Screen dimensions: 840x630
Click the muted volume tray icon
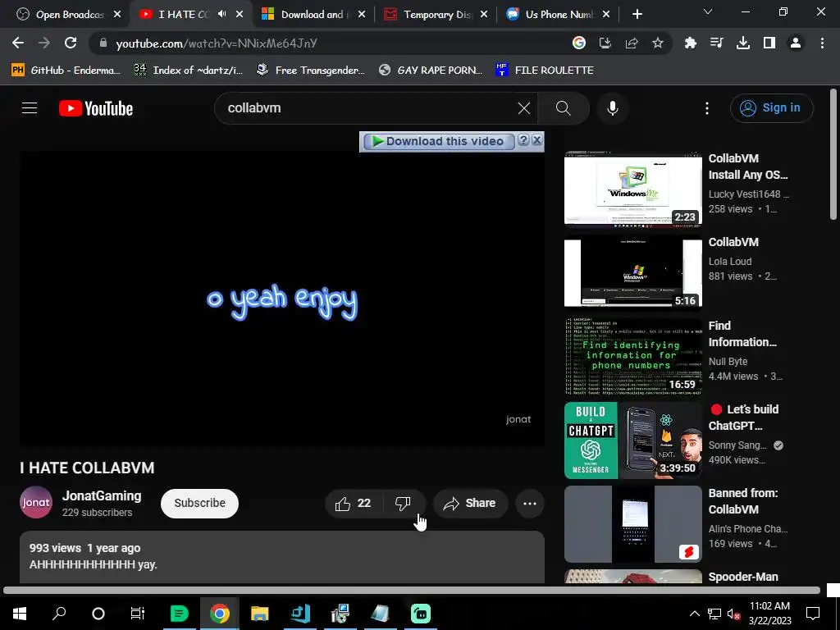(733, 614)
